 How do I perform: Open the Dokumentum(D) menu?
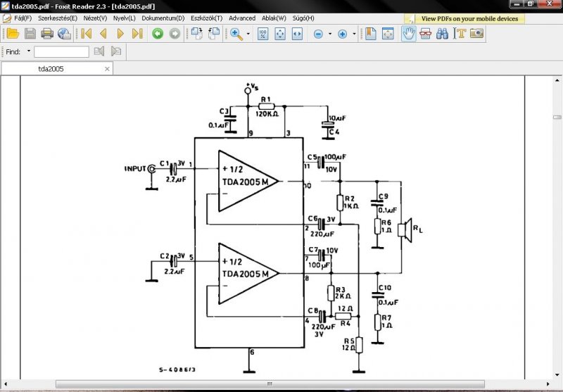[x=163, y=18]
